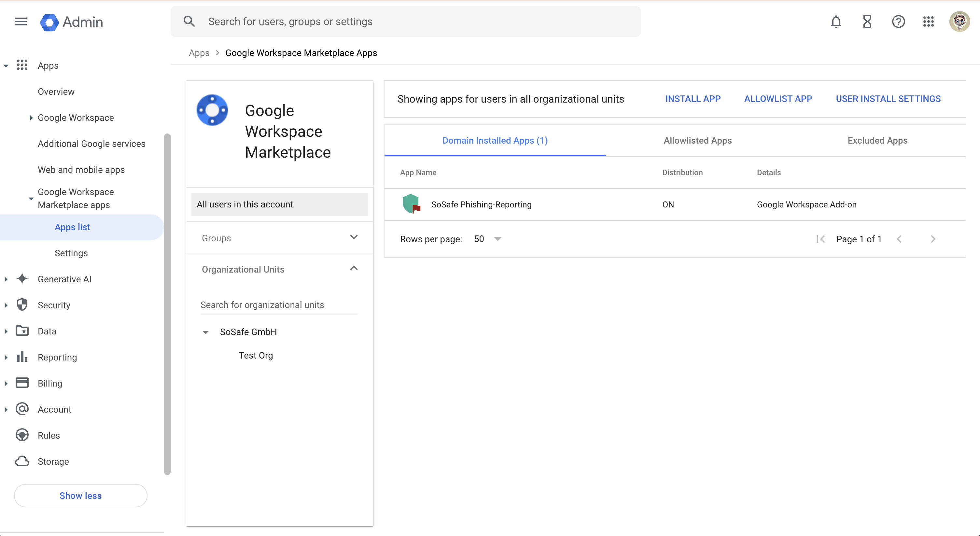
Task: Switch to the Excluded Apps tab
Action: pyautogui.click(x=877, y=140)
